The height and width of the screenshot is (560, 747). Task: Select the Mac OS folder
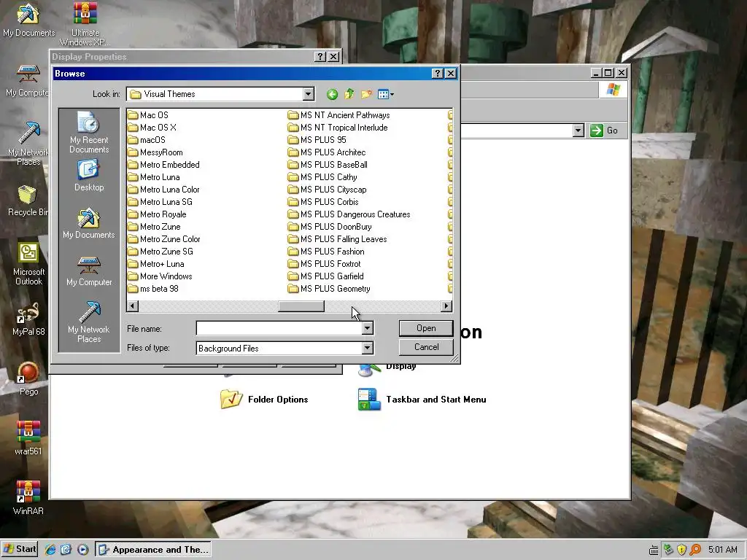[x=148, y=115]
